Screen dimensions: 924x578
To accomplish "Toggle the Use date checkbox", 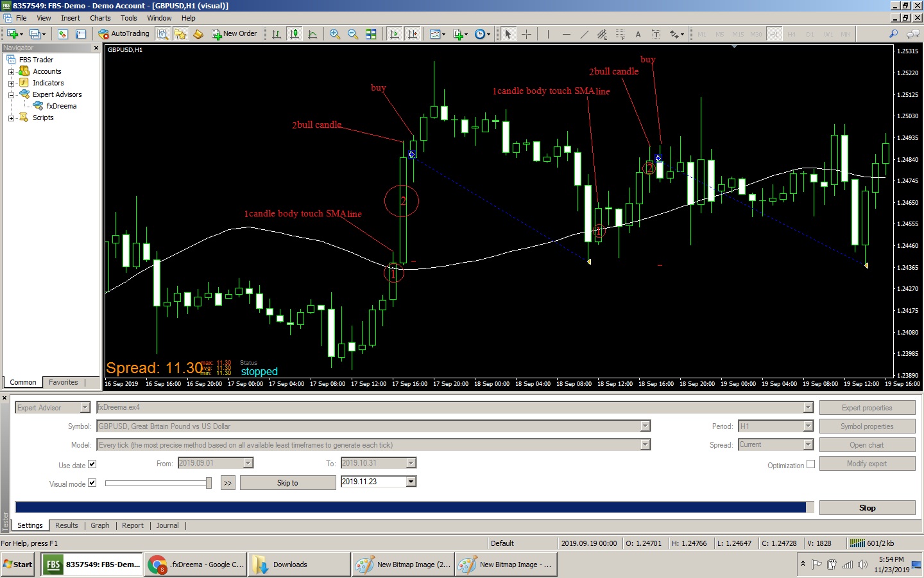I will (92, 464).
